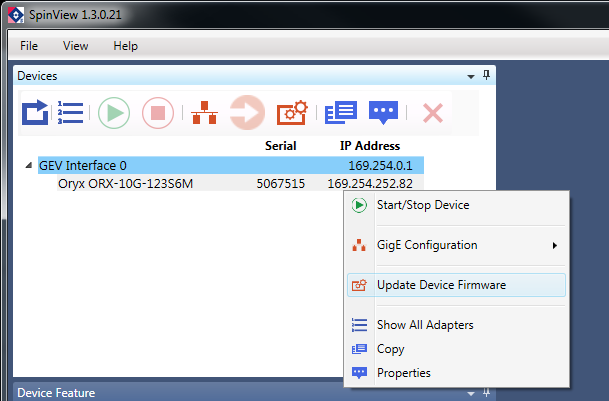Click the red X remove toolbar icon
This screenshot has height=401, width=609.
433,113
